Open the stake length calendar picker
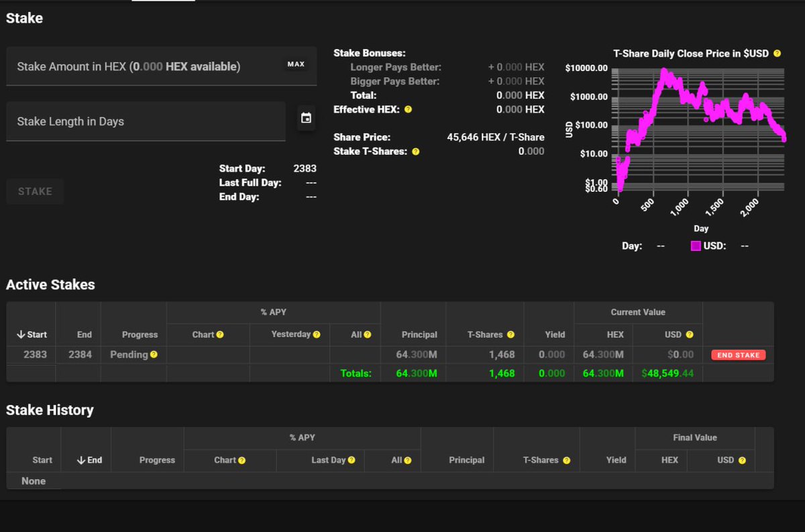805x532 pixels. [x=306, y=118]
